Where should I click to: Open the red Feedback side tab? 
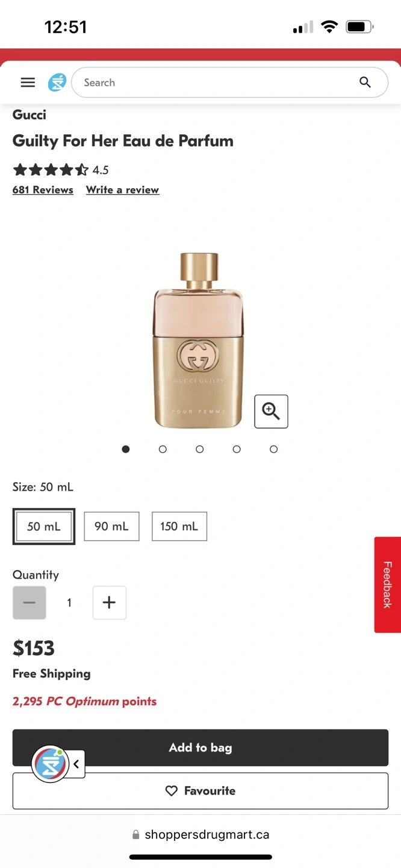click(x=388, y=585)
